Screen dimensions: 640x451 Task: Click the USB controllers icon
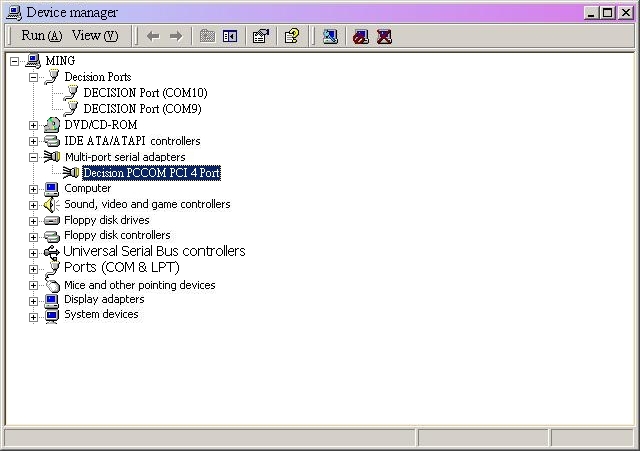pyautogui.click(x=52, y=253)
